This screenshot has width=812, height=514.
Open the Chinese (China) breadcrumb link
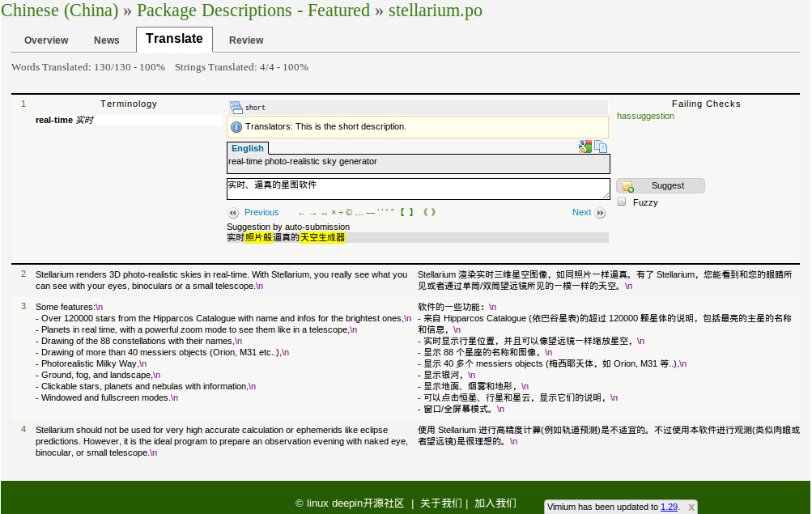click(60, 11)
